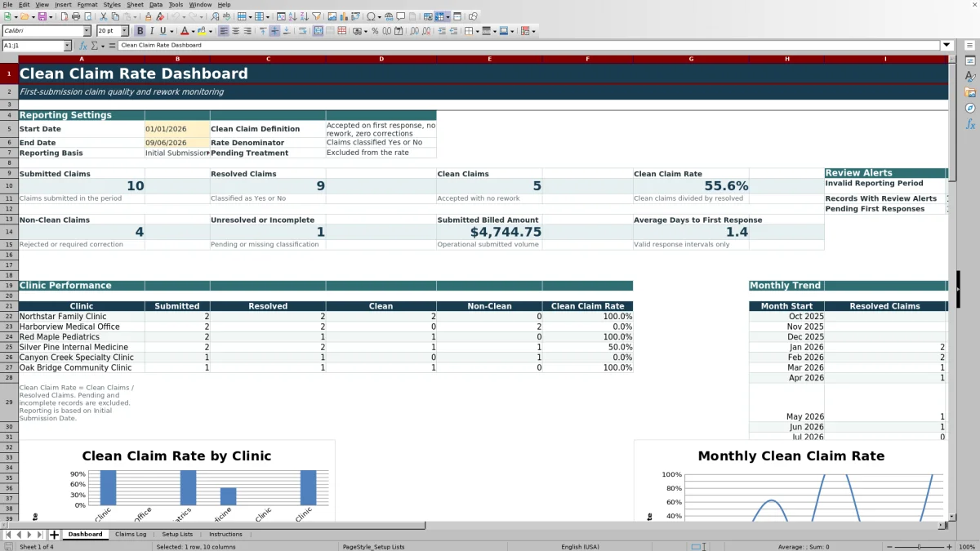Open the Font Color dropdown arrow
980x551 pixels.
pos(193,31)
